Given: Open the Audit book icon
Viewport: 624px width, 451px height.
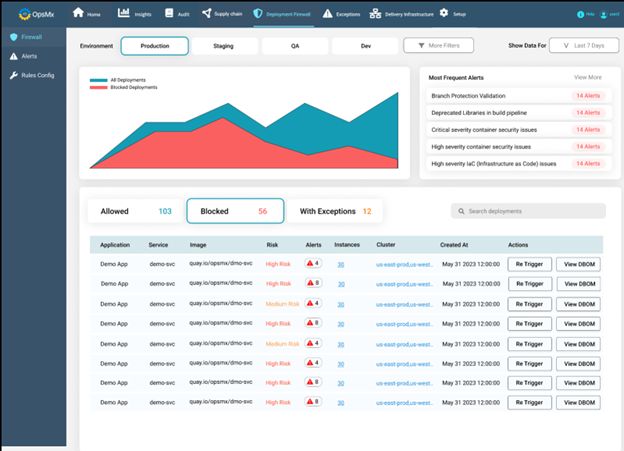Looking at the screenshot, I should 169,13.
